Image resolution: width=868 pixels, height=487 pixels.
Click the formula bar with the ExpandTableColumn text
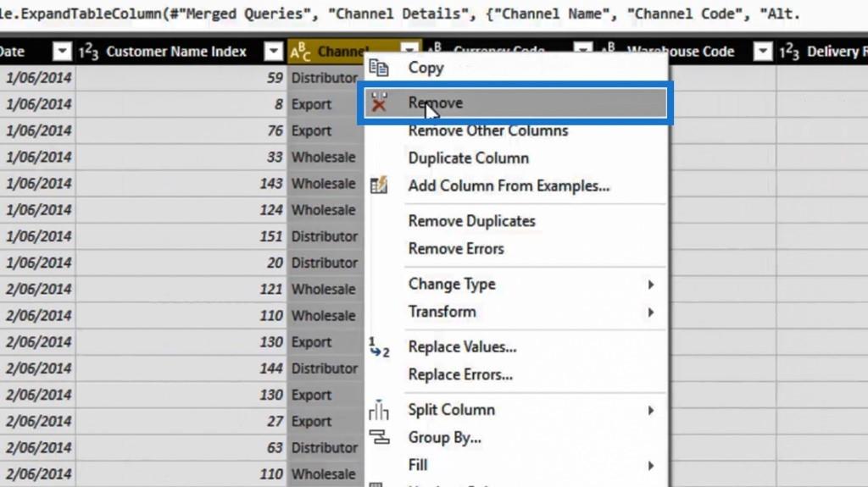424,14
